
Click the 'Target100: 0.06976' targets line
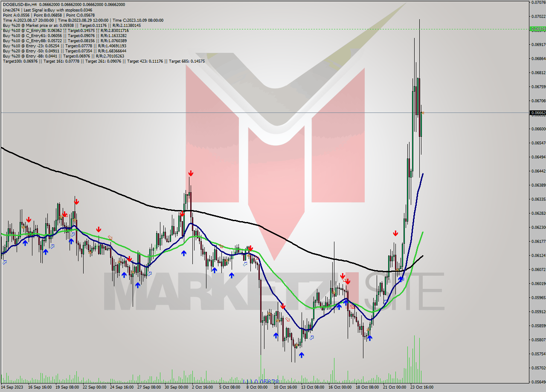click(x=104, y=61)
